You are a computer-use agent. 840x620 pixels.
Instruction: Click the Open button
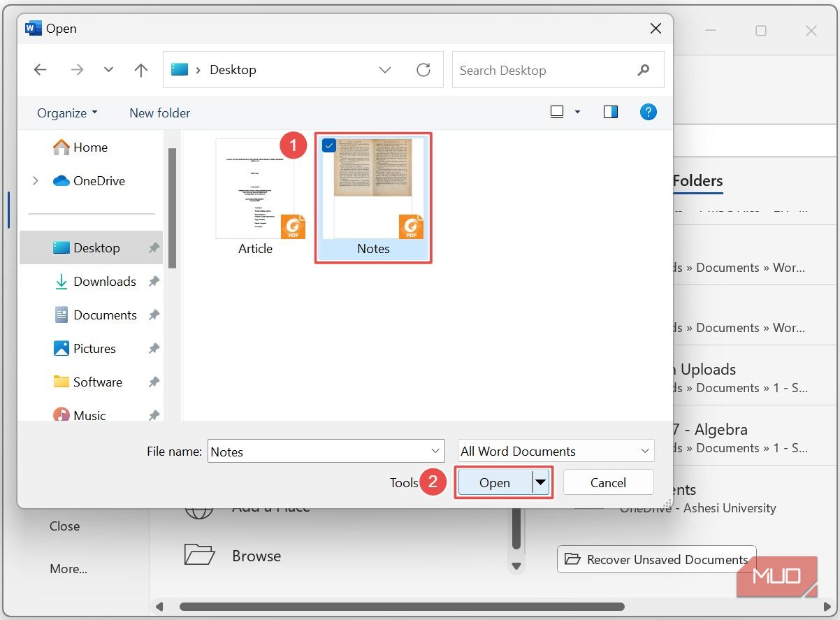pyautogui.click(x=495, y=482)
